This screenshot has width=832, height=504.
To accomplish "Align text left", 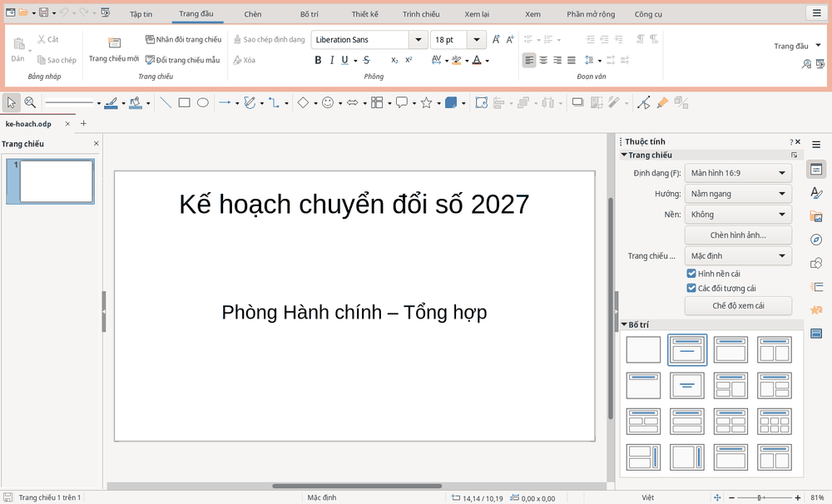I will click(x=529, y=60).
